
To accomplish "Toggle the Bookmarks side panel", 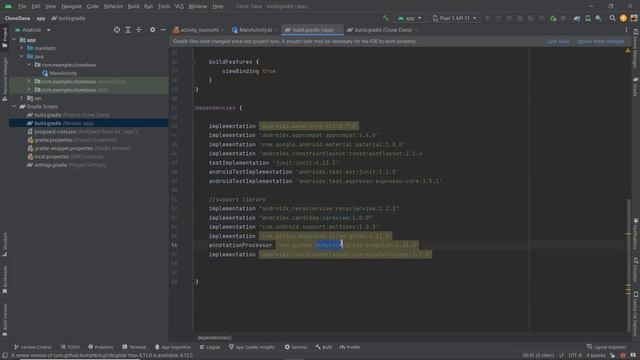I will click(x=4, y=280).
